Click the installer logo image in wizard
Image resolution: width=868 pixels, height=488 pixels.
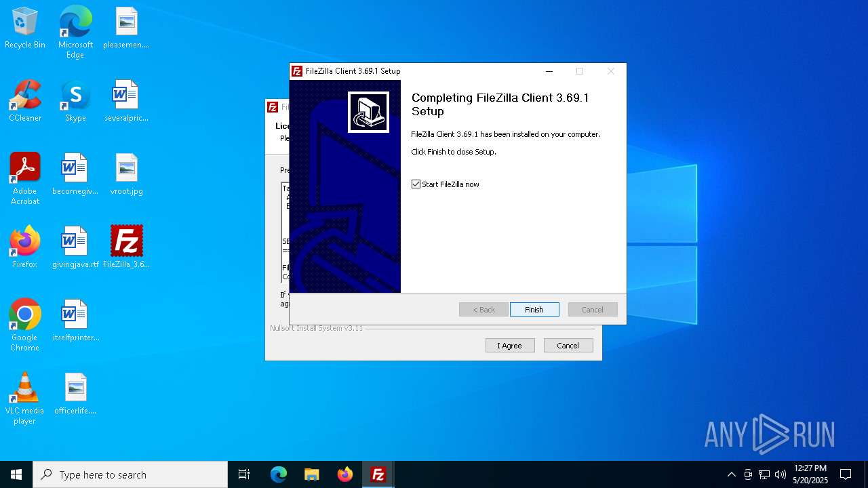[x=368, y=112]
